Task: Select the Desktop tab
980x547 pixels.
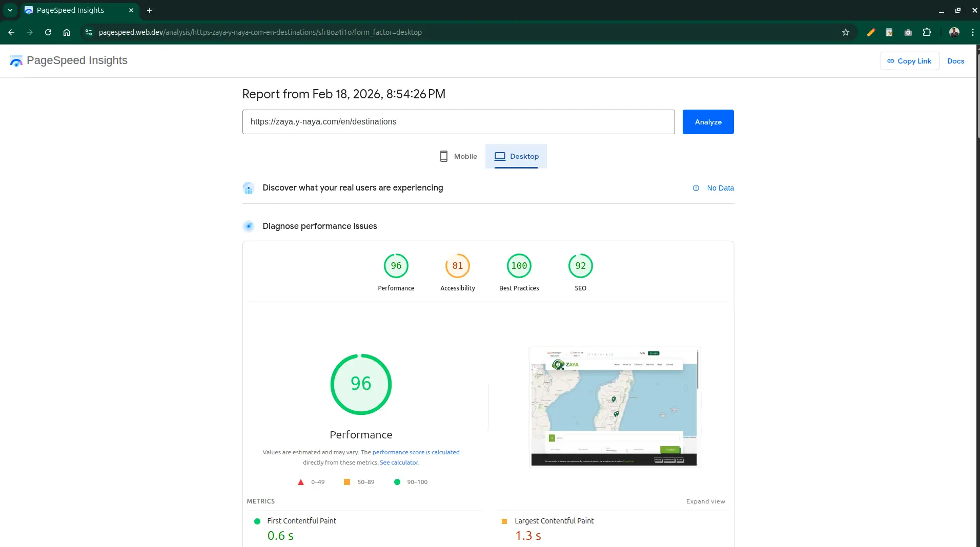Action: (x=516, y=156)
